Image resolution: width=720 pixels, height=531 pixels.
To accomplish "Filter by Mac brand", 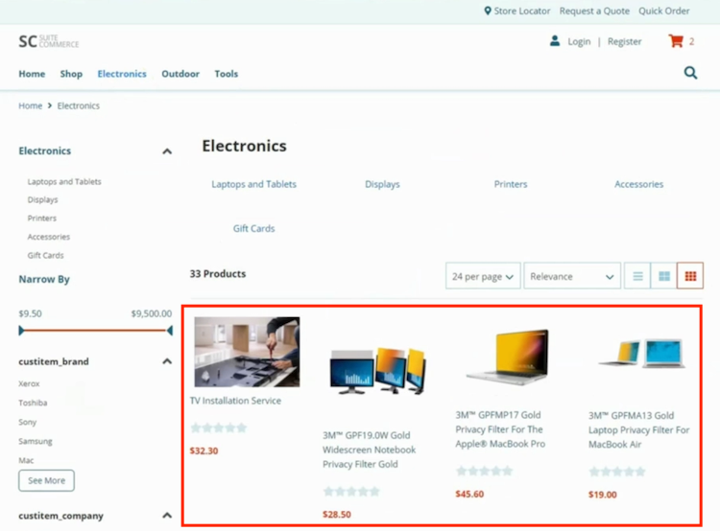I will pos(26,460).
